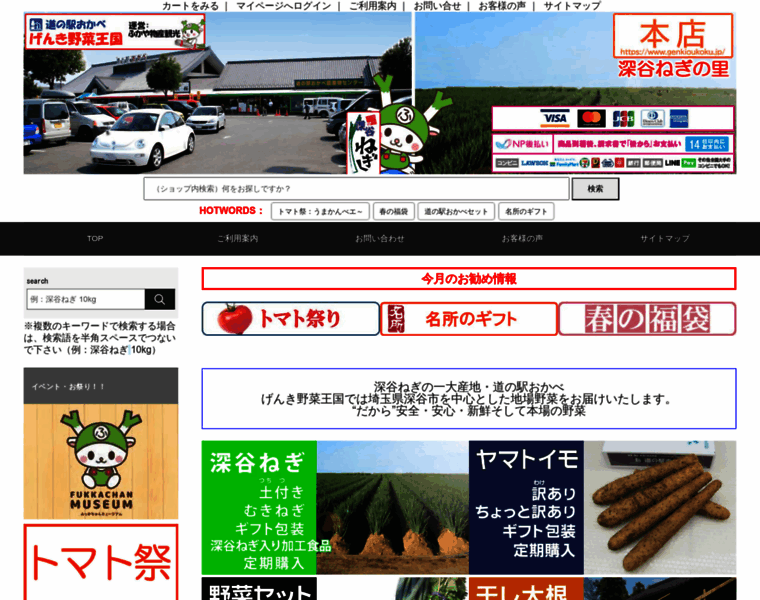Click the 深谷ねぎの里 text in header
Screen dimensions: 760x600
point(673,69)
